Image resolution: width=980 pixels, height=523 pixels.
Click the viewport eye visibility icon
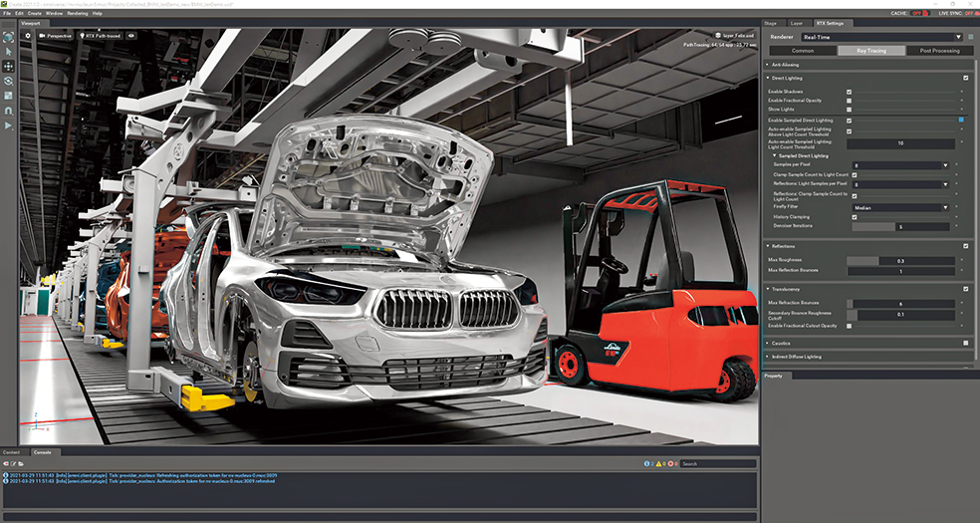point(131,35)
